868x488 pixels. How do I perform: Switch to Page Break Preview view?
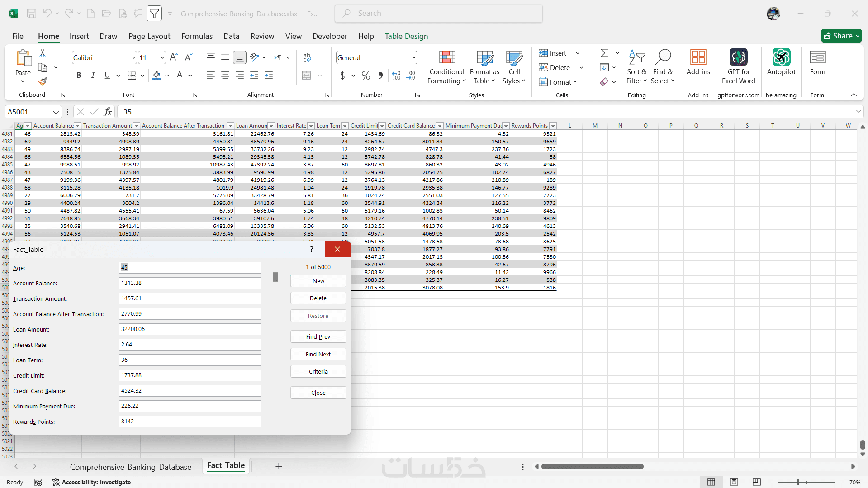[x=756, y=482]
